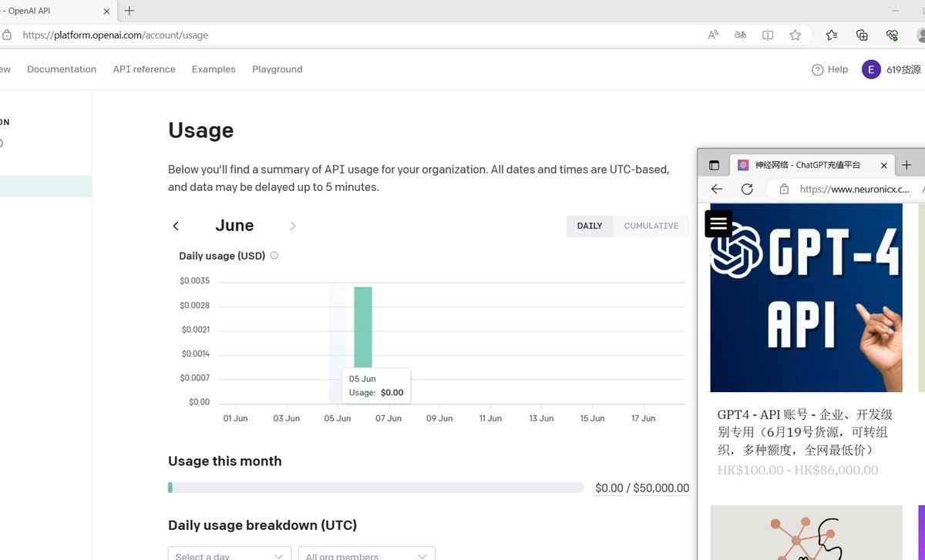Click the info icon next to Daily usage (USD)
The height and width of the screenshot is (560, 925).
click(274, 255)
